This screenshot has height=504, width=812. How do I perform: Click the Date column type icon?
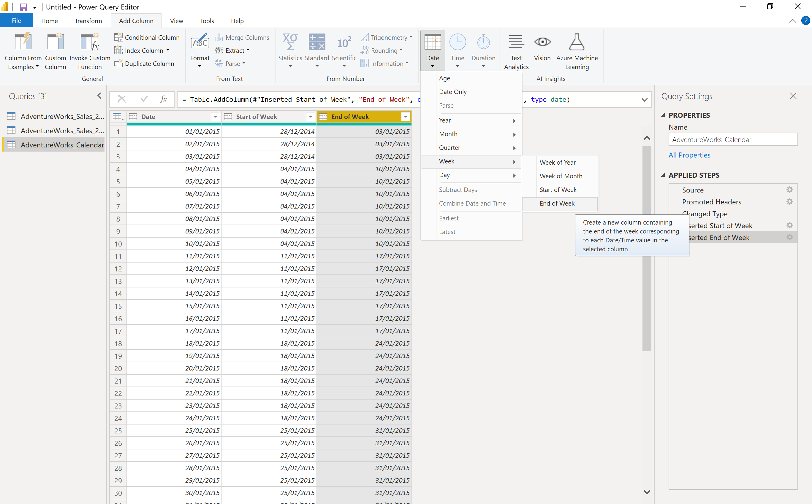[133, 117]
